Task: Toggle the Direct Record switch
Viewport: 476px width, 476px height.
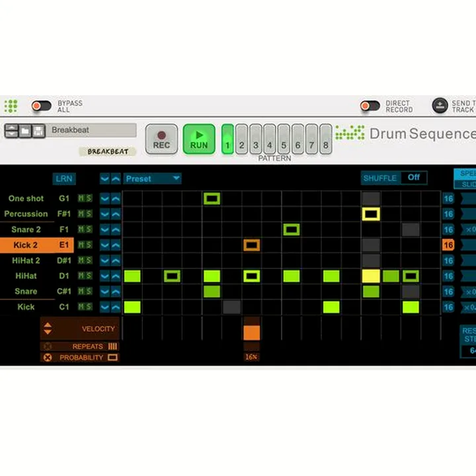Action: [x=370, y=106]
